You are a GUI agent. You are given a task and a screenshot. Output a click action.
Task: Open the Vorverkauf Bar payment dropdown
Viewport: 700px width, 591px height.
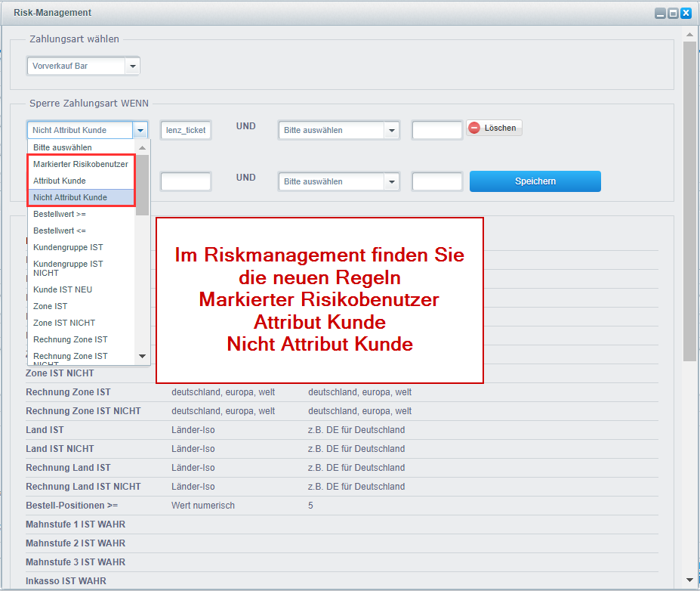[132, 66]
